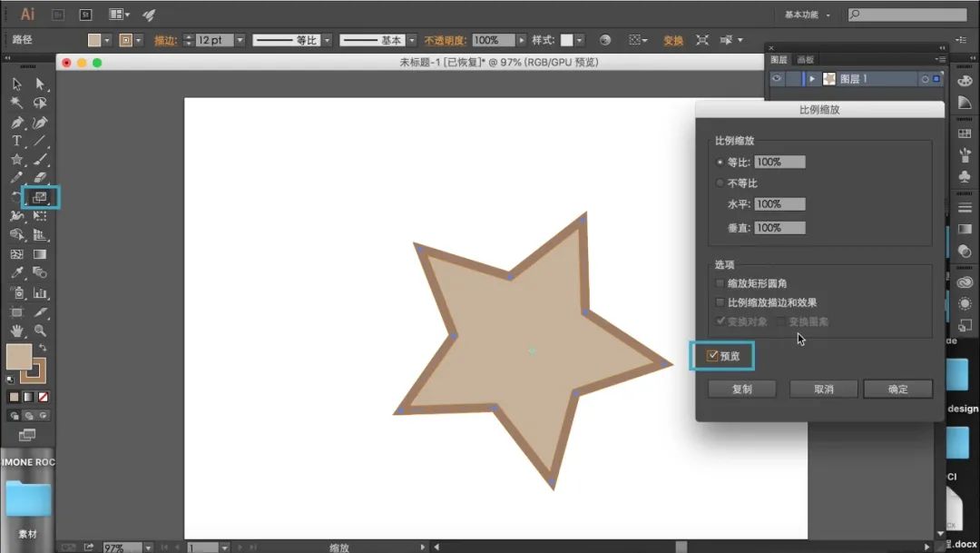This screenshot has height=553, width=980.
Task: Click the swap fill and stroke arrows
Action: point(43,348)
